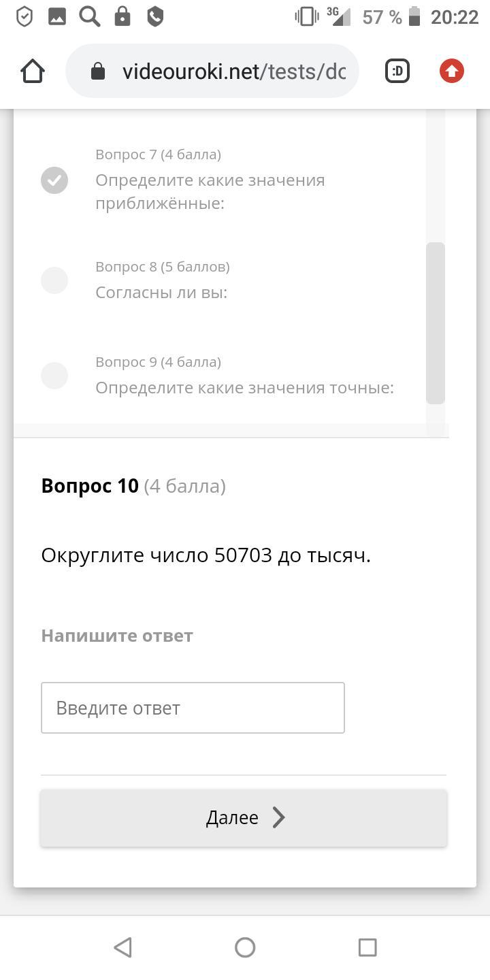Tap the checked circle for Вопрос 7
The width and height of the screenshot is (490, 980).
tap(54, 180)
